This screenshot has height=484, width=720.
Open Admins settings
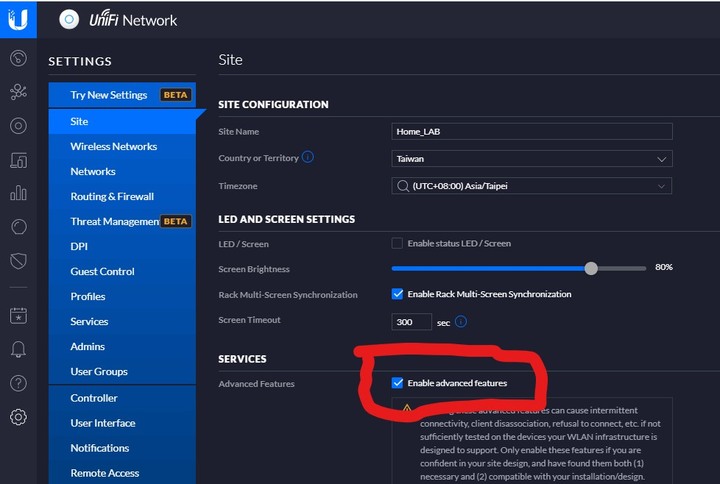point(123,347)
